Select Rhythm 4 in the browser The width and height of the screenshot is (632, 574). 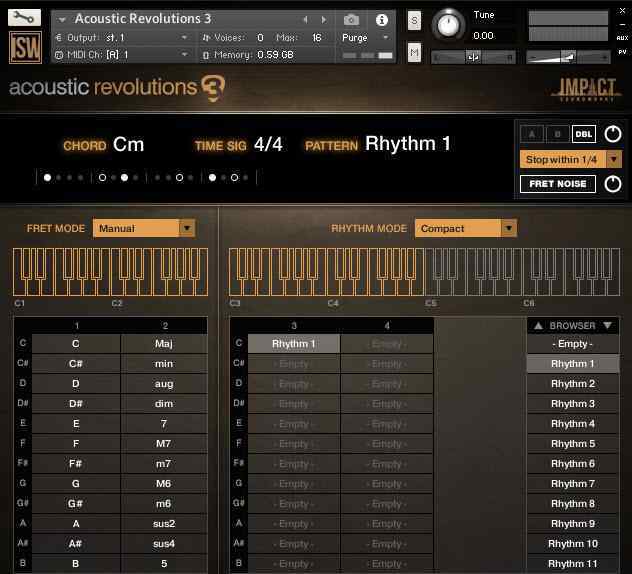pyautogui.click(x=573, y=424)
